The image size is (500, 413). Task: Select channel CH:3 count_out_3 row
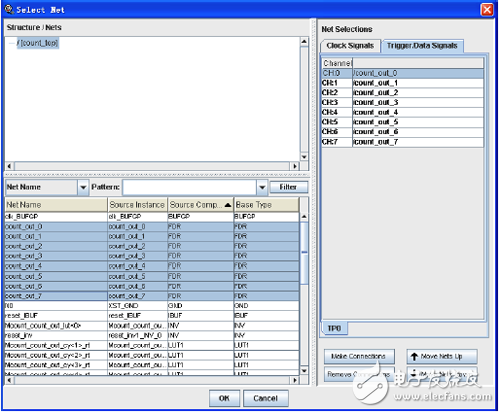tap(403, 102)
